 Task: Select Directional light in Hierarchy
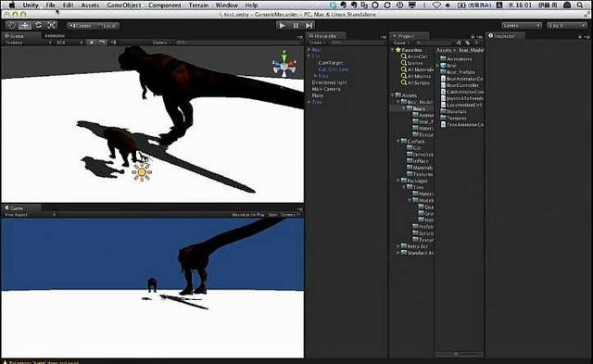(x=330, y=82)
